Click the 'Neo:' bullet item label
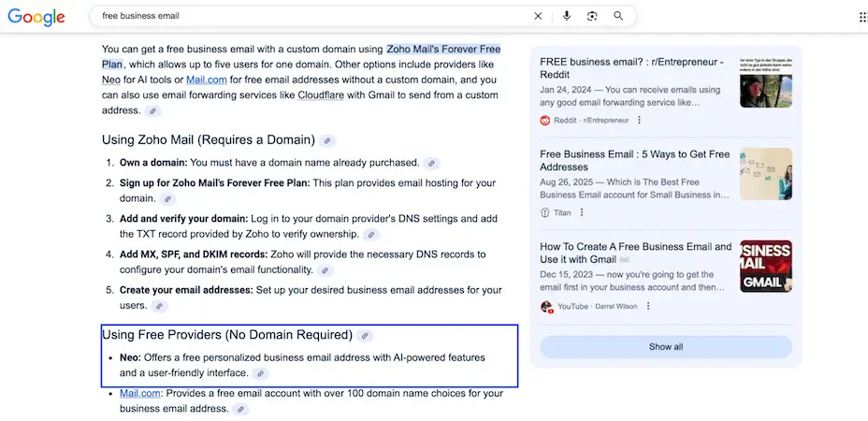This screenshot has width=868, height=421. (x=131, y=357)
